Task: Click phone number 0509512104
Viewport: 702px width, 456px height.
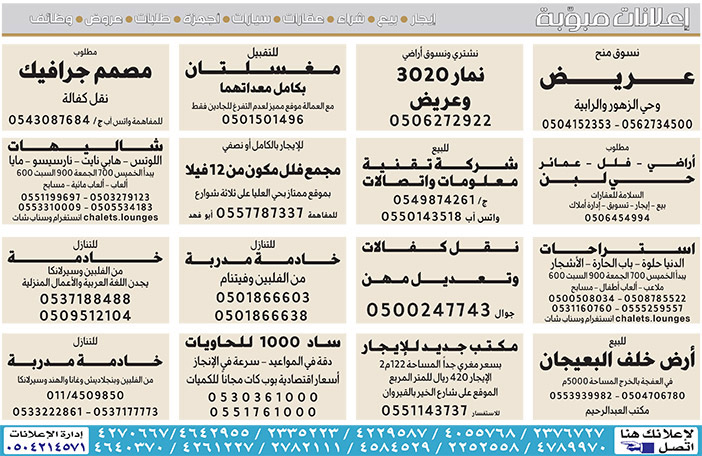Action: [x=85, y=316]
